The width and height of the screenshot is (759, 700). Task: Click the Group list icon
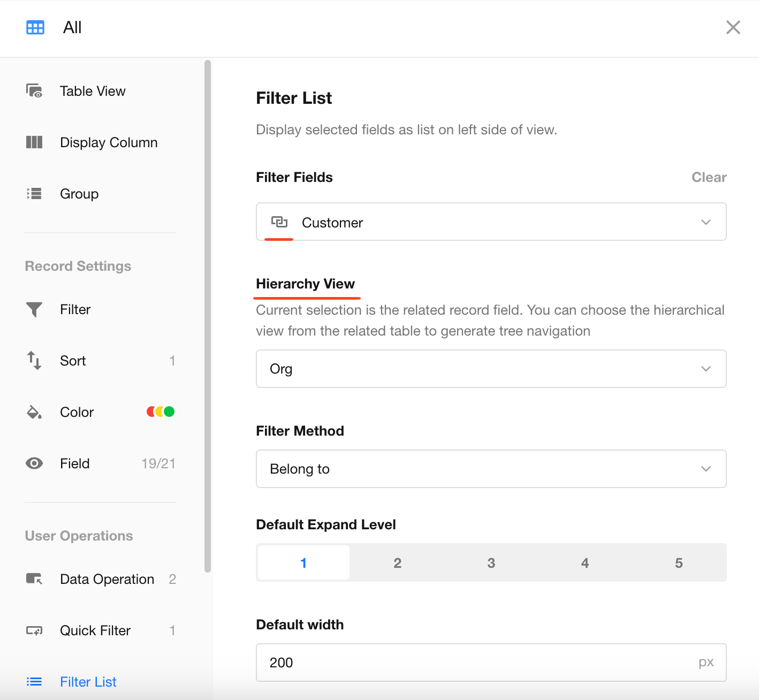pos(34,194)
